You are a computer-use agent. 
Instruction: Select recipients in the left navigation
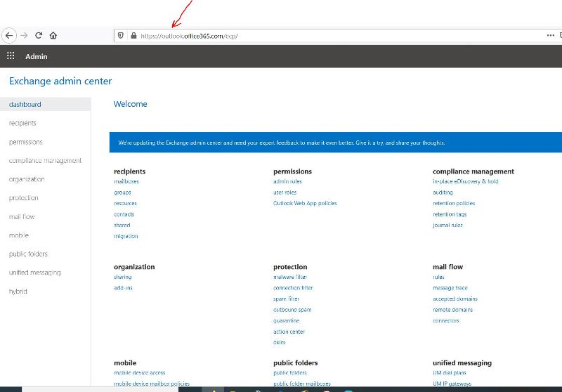(22, 123)
